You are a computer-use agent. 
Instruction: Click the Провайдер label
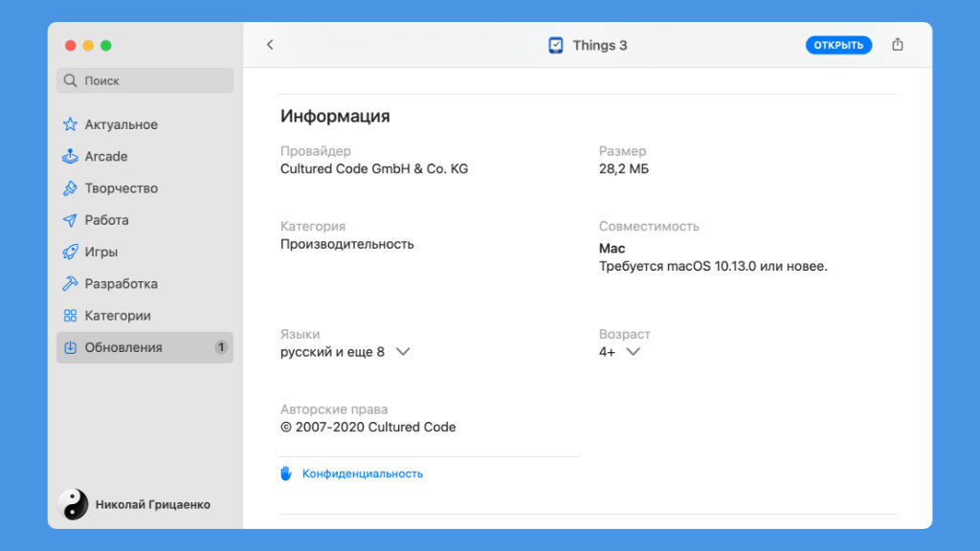tap(316, 151)
